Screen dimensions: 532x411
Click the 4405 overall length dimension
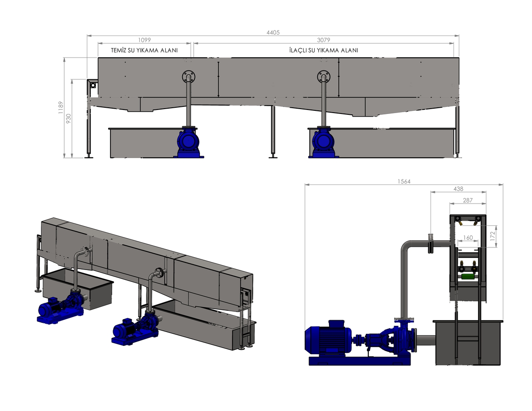(273, 32)
